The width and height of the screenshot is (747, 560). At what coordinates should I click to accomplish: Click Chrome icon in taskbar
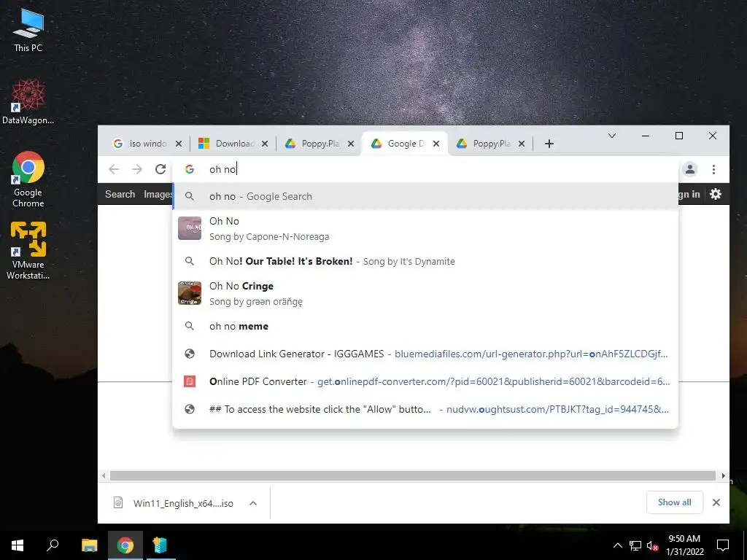pyautogui.click(x=125, y=545)
